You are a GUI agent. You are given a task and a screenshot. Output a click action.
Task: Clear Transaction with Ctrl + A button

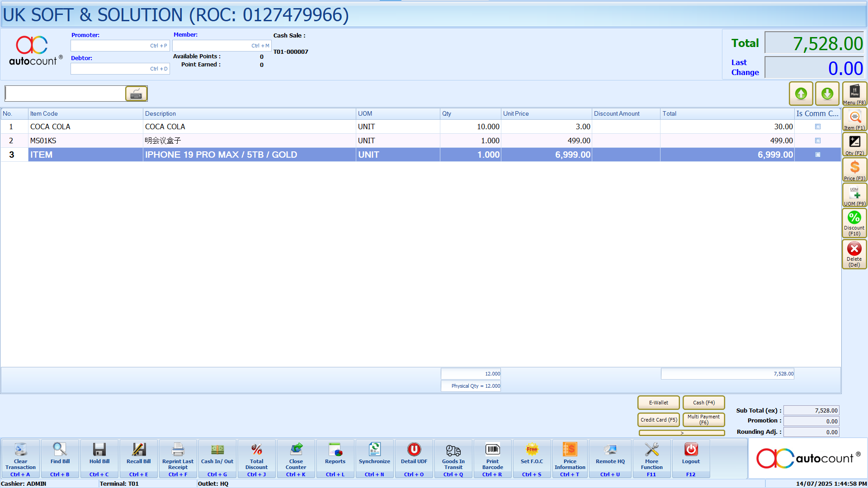tap(20, 459)
